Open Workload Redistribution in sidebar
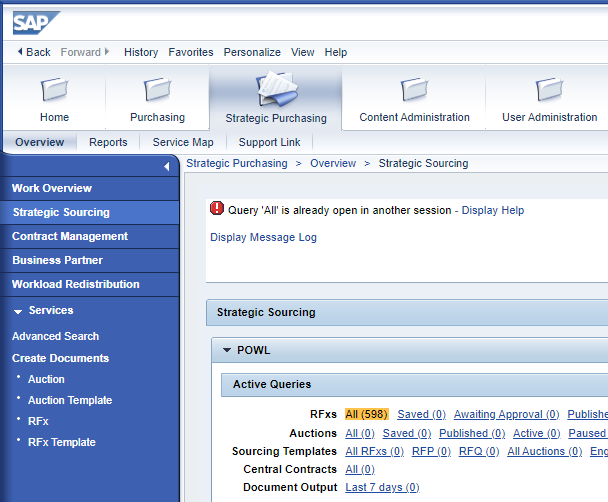Image resolution: width=608 pixels, height=502 pixels. click(x=90, y=284)
